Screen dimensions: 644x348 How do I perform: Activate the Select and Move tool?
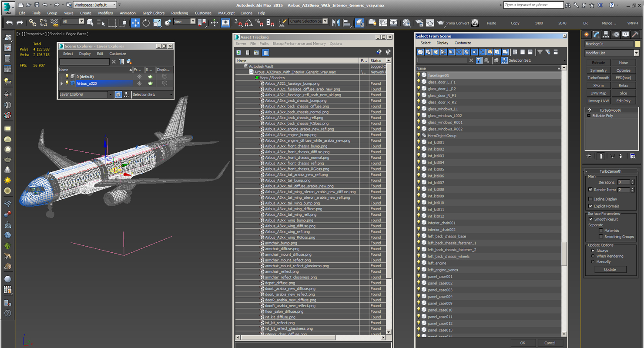coord(135,23)
